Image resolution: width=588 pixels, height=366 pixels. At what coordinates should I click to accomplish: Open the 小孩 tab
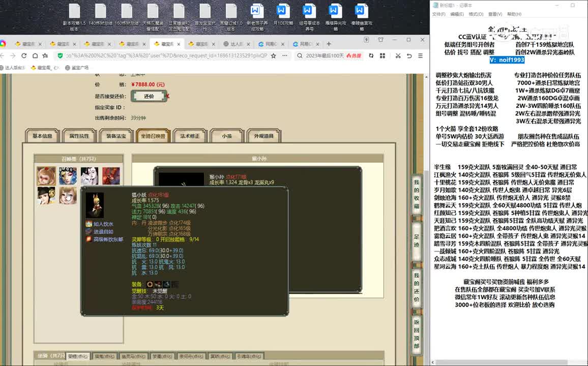coord(227,136)
